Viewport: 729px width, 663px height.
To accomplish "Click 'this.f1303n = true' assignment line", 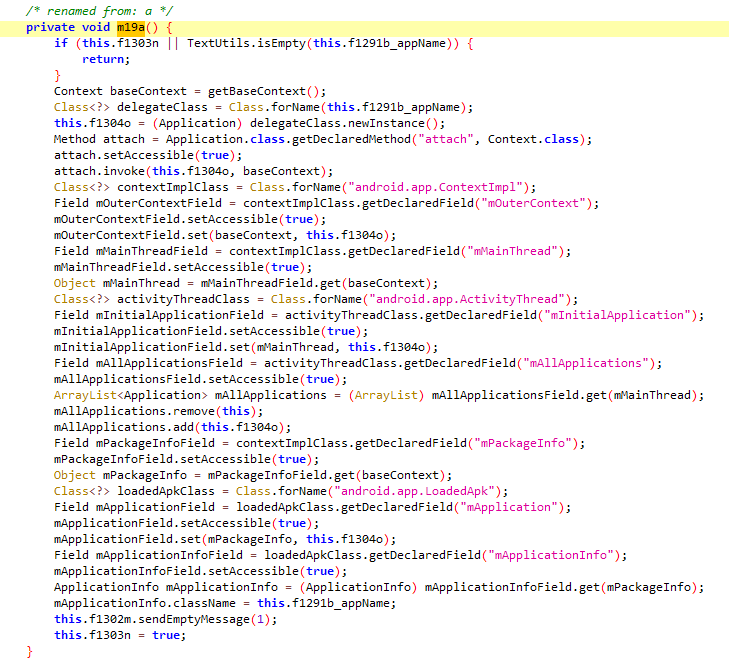I will point(119,635).
